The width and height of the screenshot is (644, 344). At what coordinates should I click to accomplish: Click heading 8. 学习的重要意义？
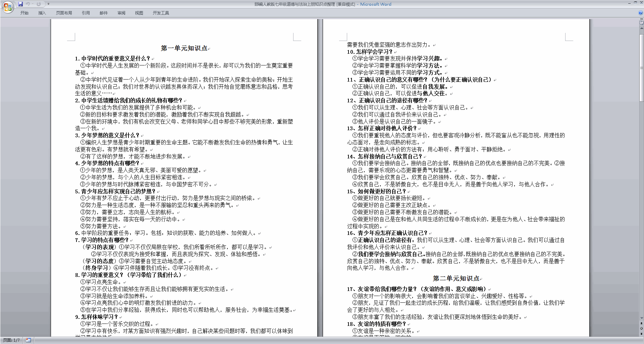coord(128,275)
